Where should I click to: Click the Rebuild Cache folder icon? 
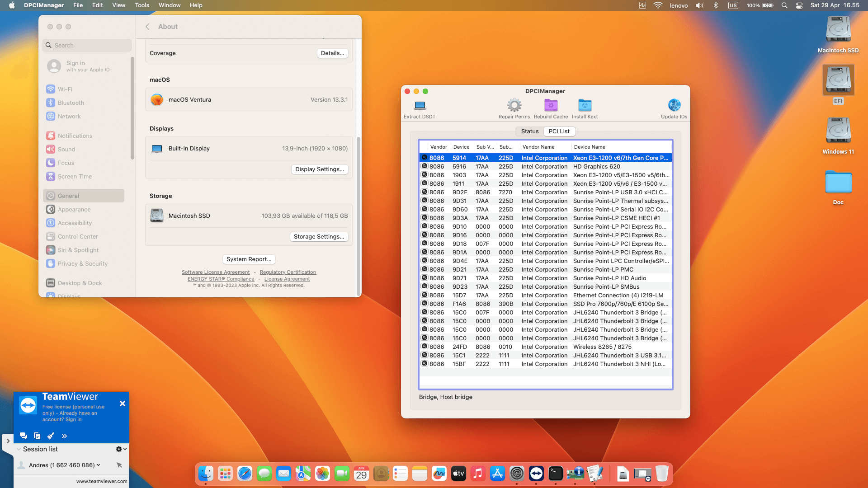point(551,105)
